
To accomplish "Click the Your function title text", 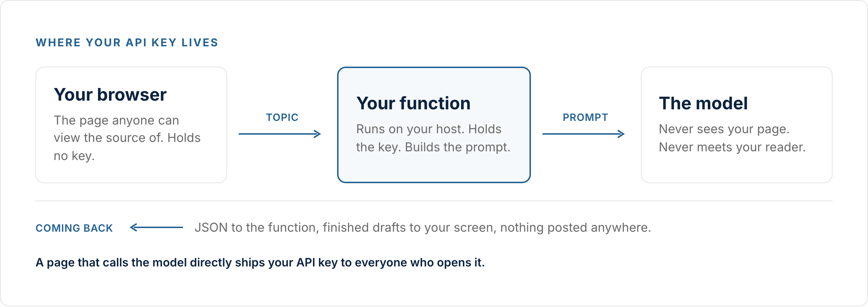I will click(413, 104).
